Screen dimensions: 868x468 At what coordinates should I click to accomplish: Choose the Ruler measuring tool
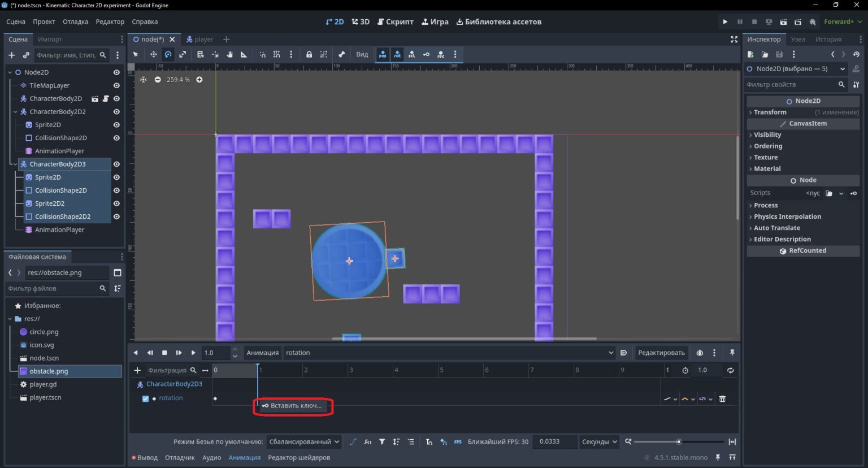pyautogui.click(x=244, y=54)
